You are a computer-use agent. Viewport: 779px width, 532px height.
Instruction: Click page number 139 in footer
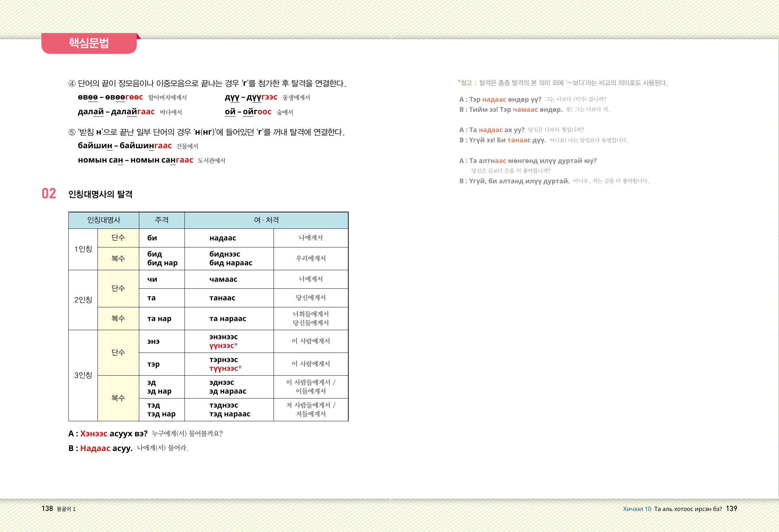tap(731, 509)
